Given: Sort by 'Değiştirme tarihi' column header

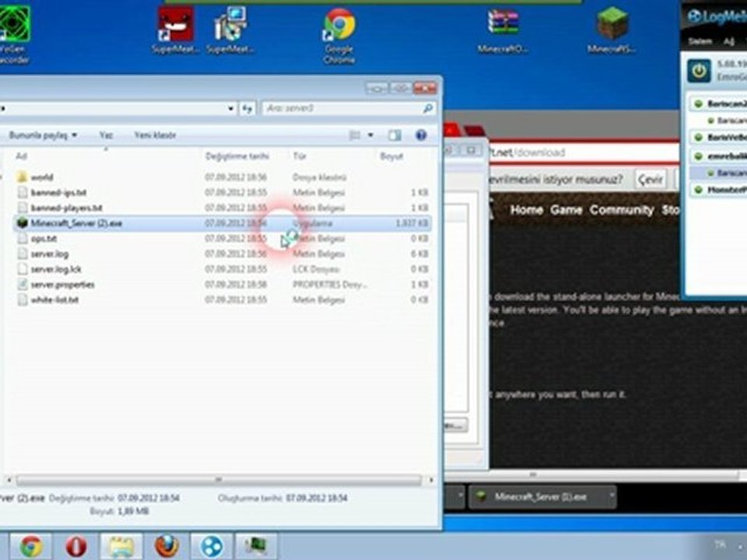Looking at the screenshot, I should click(237, 156).
